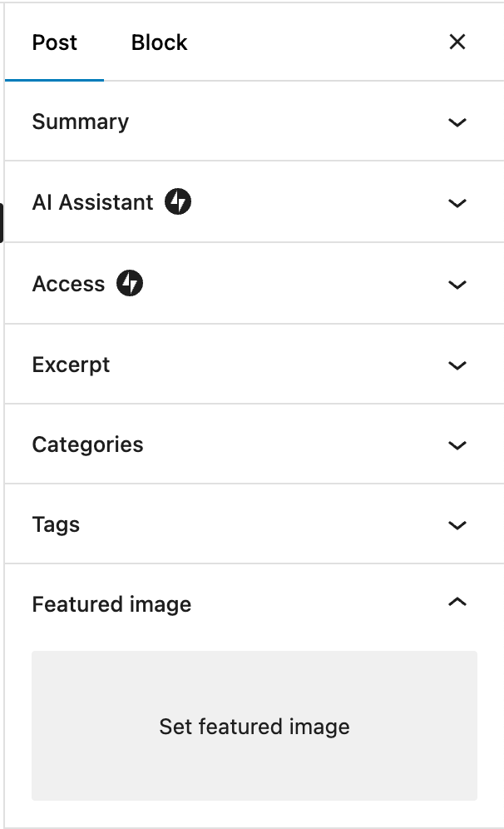
Task: Click the Categories heading label
Action: (87, 445)
